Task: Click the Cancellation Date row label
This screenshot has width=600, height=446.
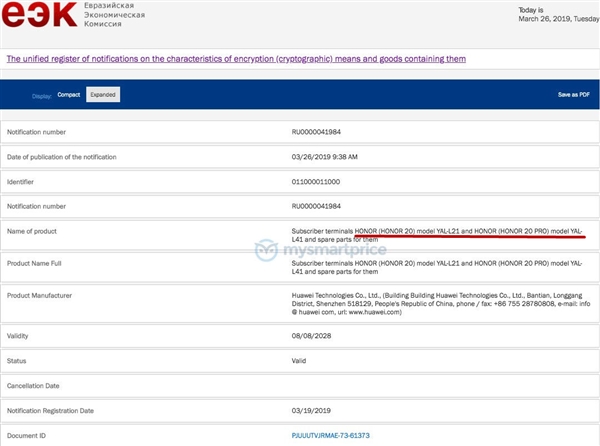Action: pos(35,385)
